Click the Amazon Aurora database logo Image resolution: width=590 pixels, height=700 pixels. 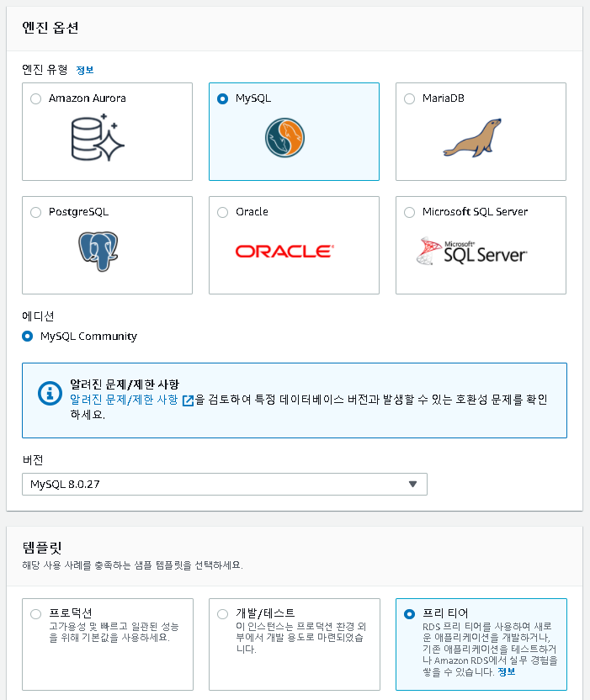(98, 137)
